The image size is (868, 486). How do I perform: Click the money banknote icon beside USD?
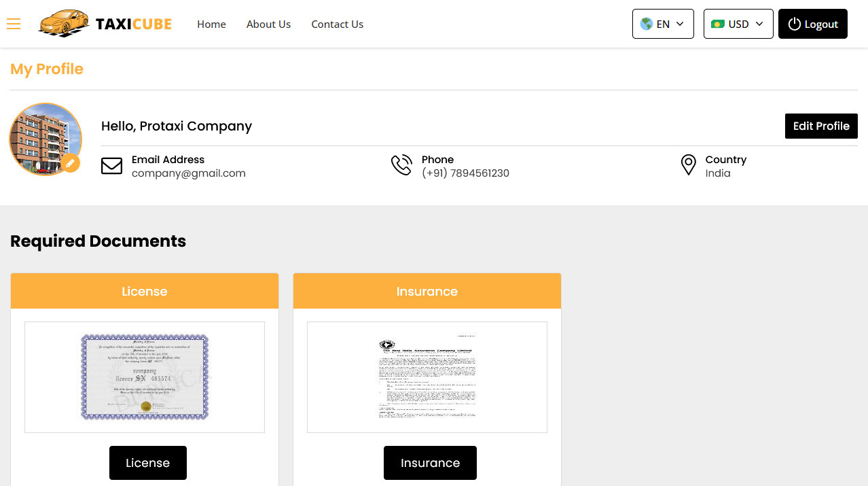pos(718,23)
